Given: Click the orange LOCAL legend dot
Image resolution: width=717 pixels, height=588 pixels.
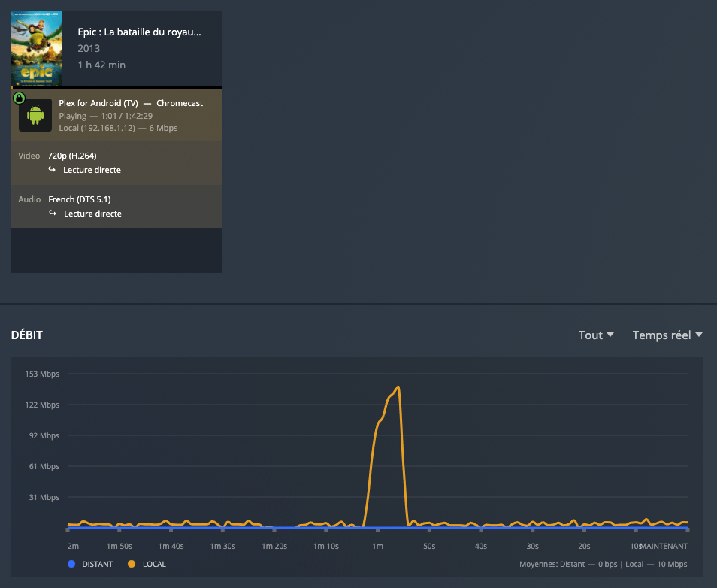Looking at the screenshot, I should click(132, 564).
